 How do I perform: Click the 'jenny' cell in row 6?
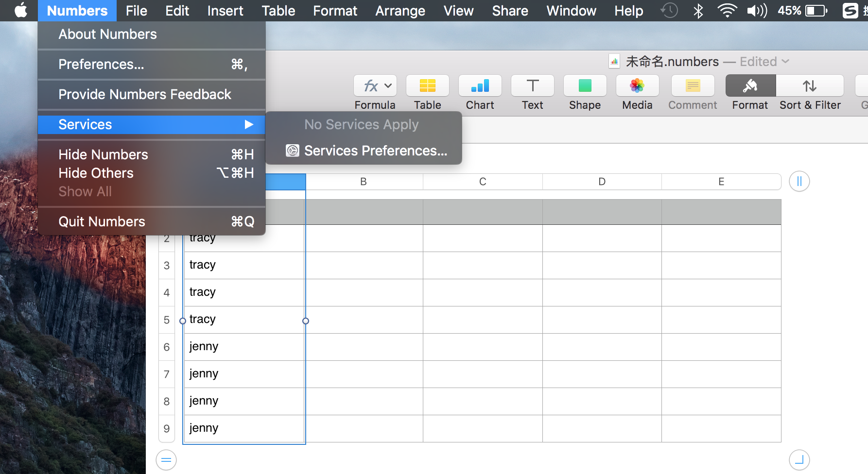[x=244, y=347]
